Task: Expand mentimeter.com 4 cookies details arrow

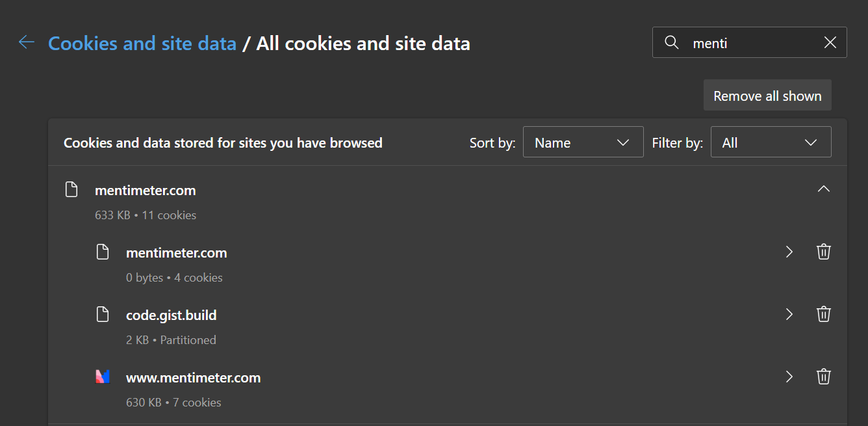Action: [789, 252]
